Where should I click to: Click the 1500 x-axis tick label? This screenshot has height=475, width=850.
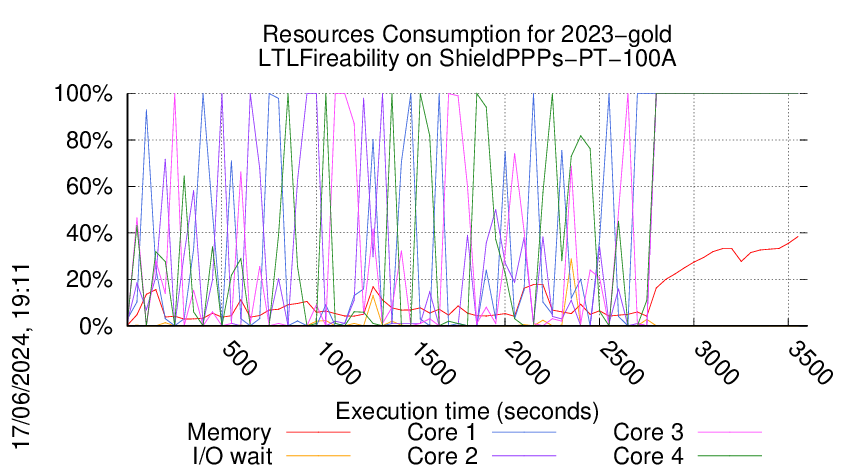[432, 363]
